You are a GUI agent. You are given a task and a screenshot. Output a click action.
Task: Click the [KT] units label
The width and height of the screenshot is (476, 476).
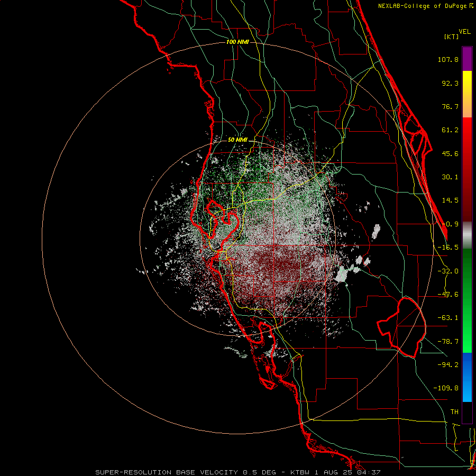[451, 36]
